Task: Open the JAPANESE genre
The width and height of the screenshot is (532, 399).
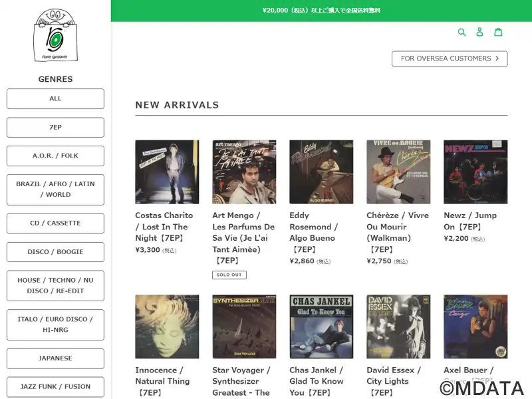Action: (x=55, y=358)
